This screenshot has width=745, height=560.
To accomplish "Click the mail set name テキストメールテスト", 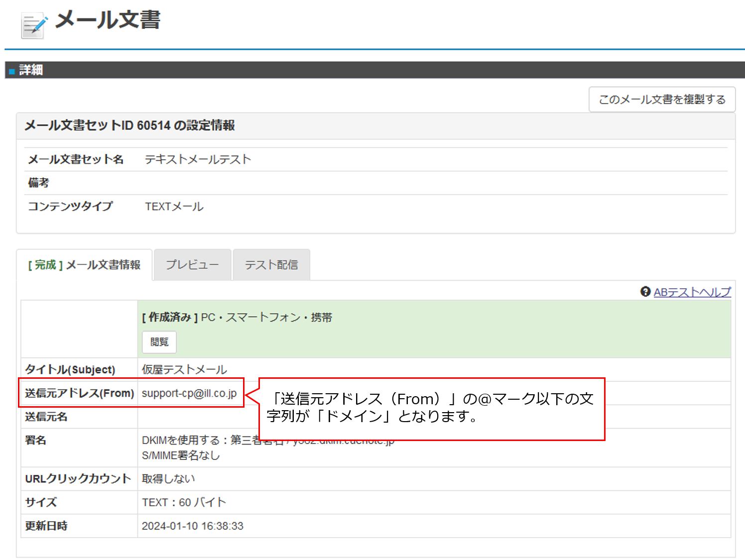I will click(x=197, y=159).
